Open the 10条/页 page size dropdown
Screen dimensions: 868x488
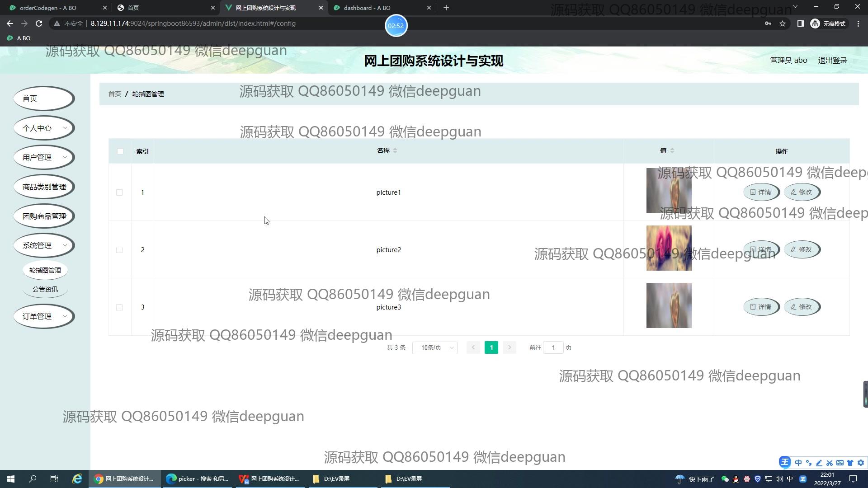coord(434,347)
